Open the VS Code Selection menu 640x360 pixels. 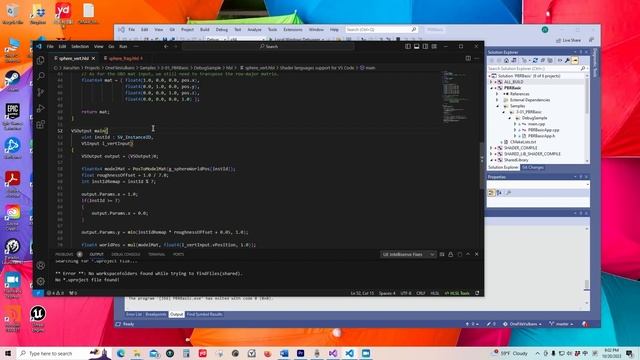80,47
